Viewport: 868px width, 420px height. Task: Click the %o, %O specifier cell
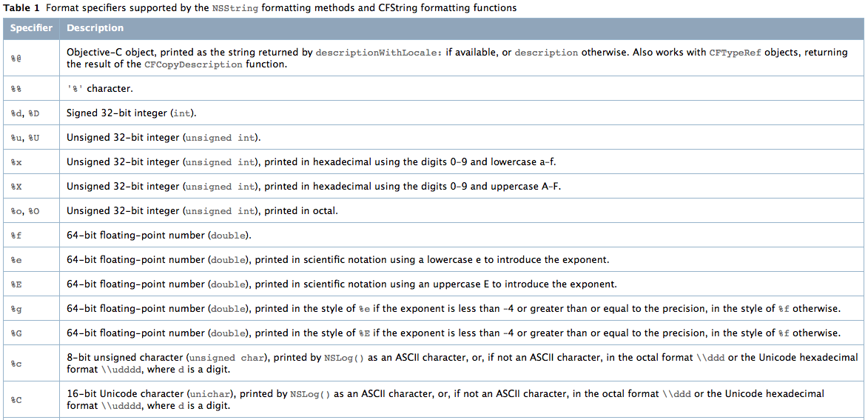32,210
